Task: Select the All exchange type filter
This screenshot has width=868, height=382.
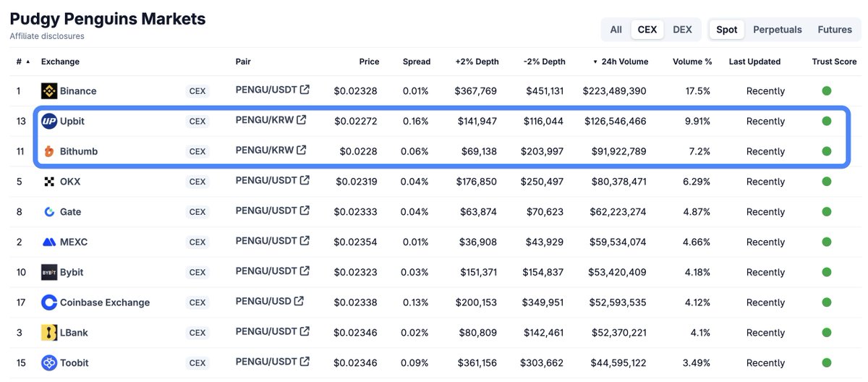Action: (x=616, y=30)
